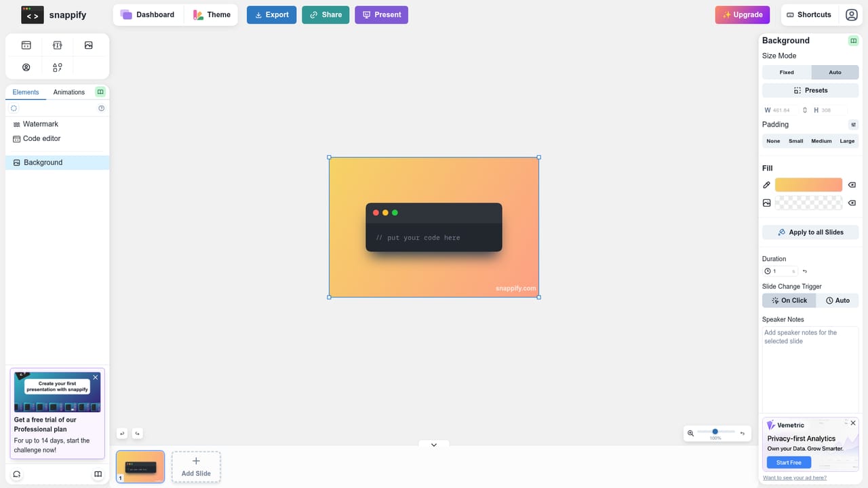Set slide change trigger to Auto
This screenshot has width=868, height=488.
click(837, 300)
